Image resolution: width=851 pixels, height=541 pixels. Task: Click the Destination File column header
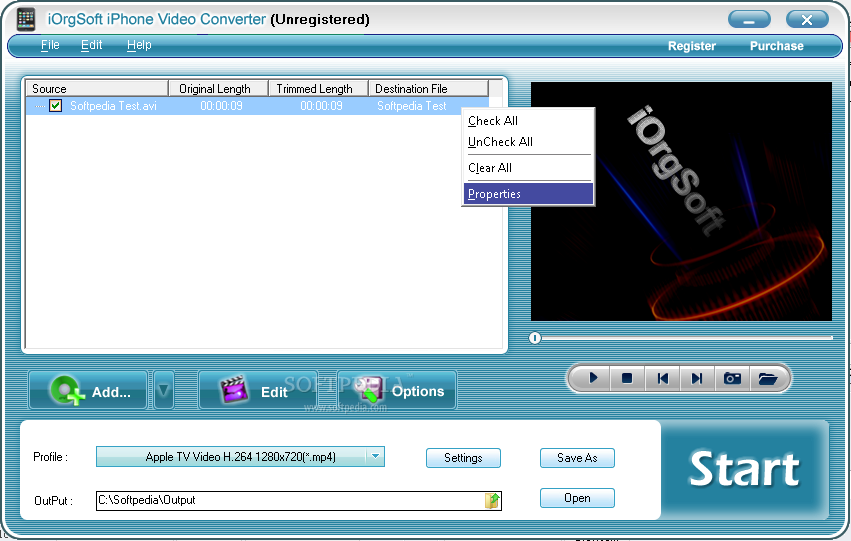pyautogui.click(x=428, y=88)
